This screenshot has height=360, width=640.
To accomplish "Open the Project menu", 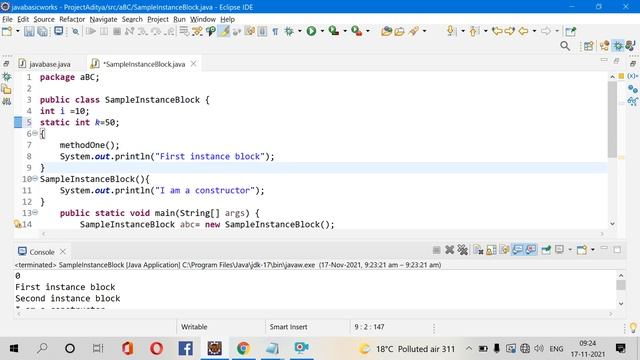I will pyautogui.click(x=158, y=19).
